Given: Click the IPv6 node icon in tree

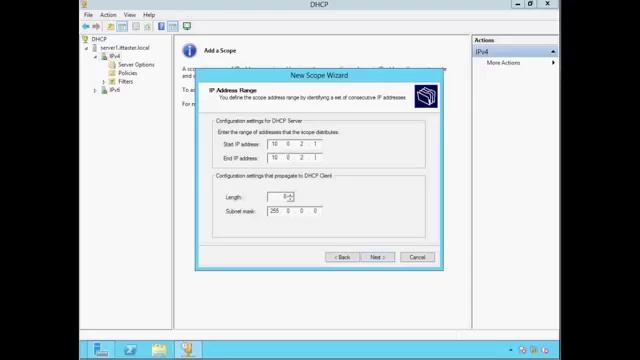Looking at the screenshot, I should click(x=104, y=90).
